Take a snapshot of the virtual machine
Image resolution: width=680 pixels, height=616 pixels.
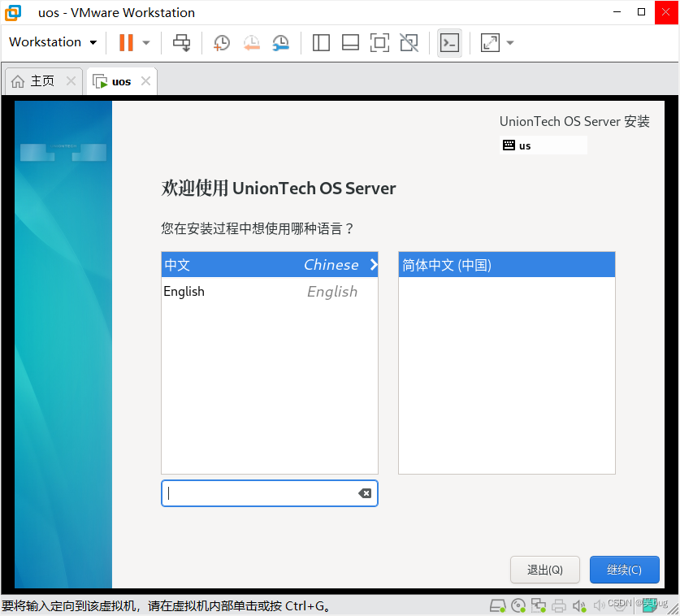[222, 42]
